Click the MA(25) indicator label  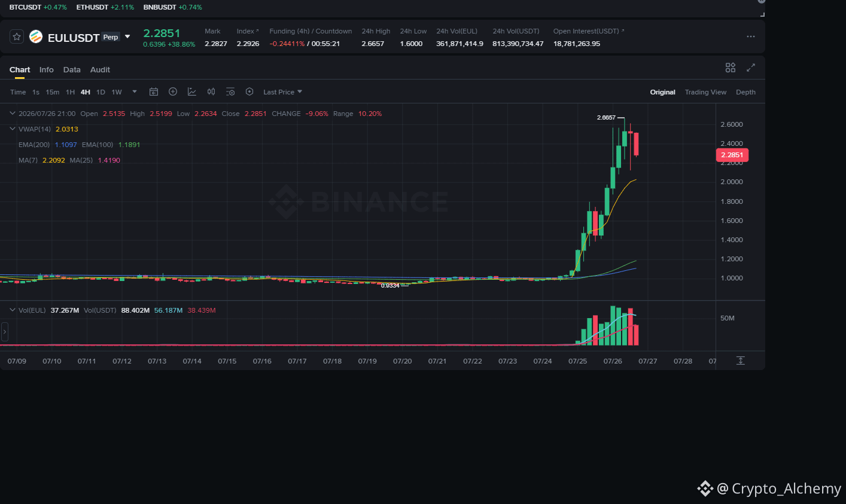[81, 160]
